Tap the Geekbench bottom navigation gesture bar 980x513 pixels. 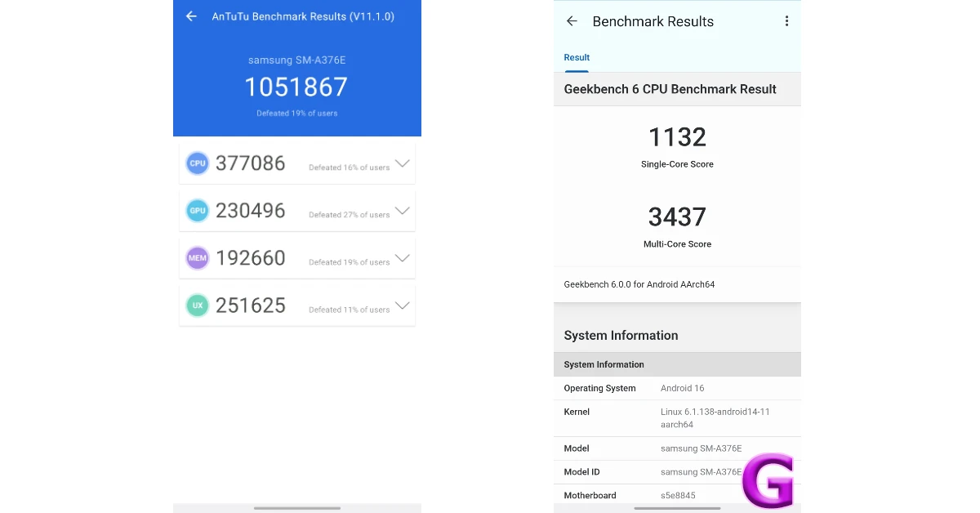coord(677,508)
